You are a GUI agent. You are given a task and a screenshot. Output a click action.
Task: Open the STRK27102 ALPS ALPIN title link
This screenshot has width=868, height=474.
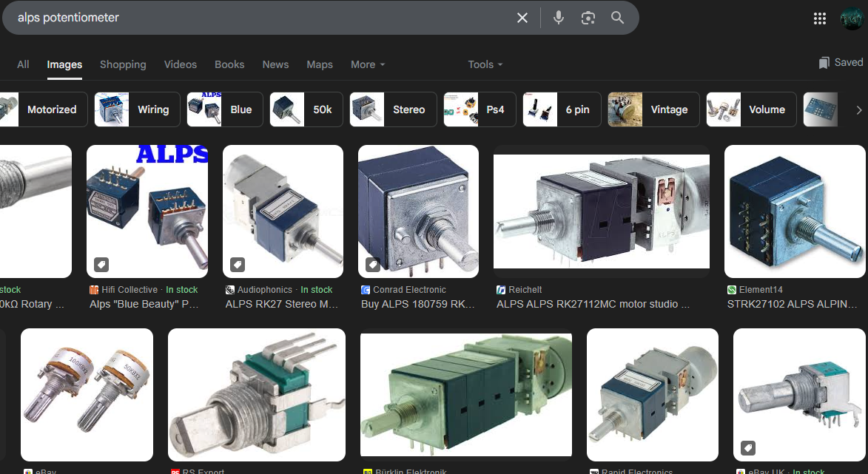tap(793, 304)
